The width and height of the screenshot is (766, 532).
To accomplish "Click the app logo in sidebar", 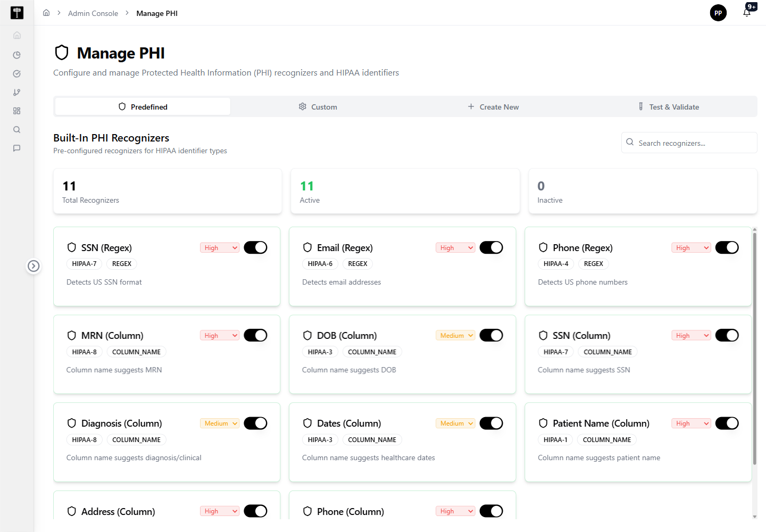I will [x=17, y=13].
